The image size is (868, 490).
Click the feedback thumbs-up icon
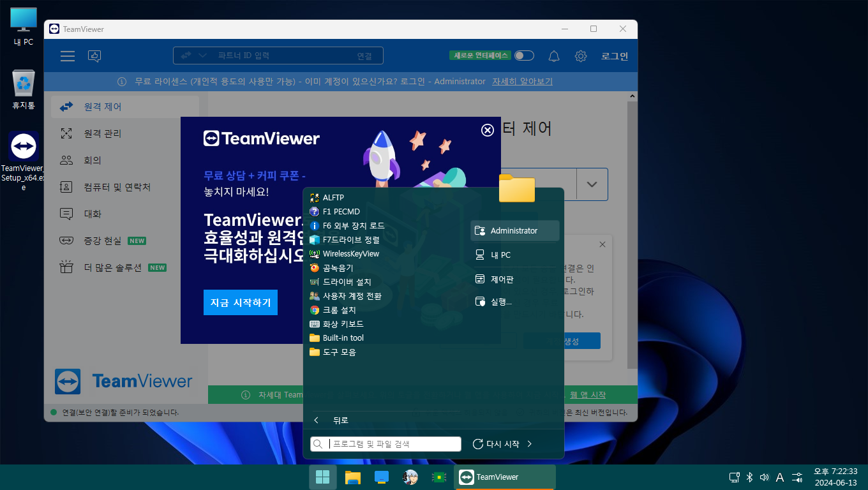(94, 56)
